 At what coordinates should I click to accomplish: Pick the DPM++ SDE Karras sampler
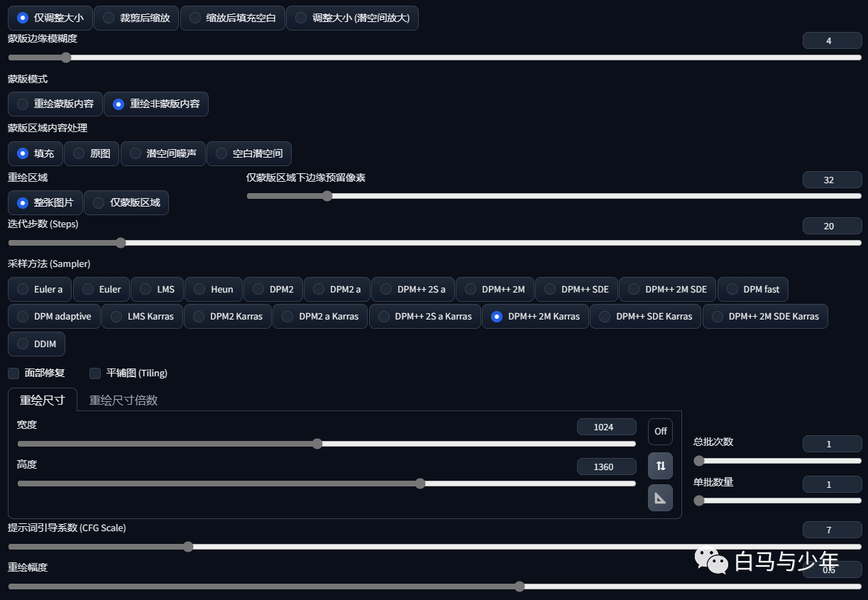point(646,316)
